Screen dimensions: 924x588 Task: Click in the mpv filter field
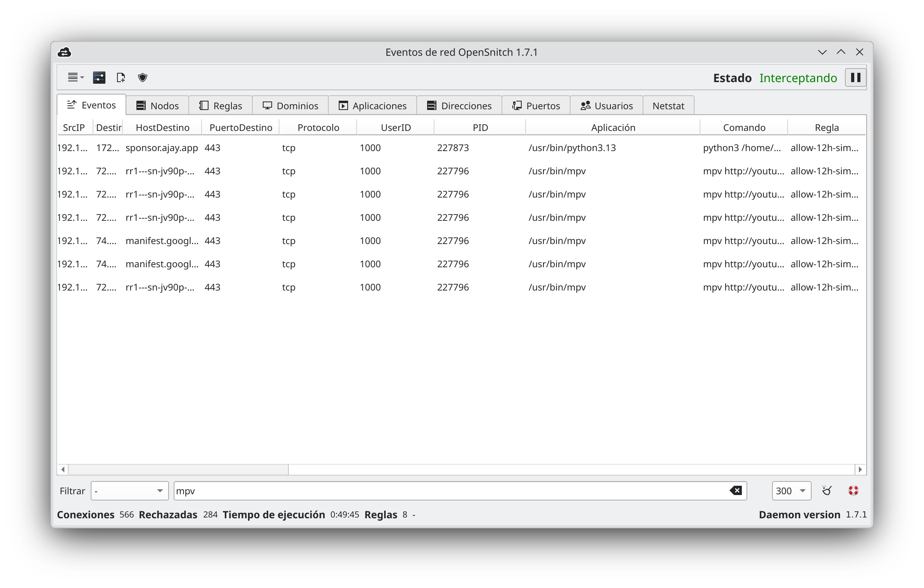tap(426, 491)
